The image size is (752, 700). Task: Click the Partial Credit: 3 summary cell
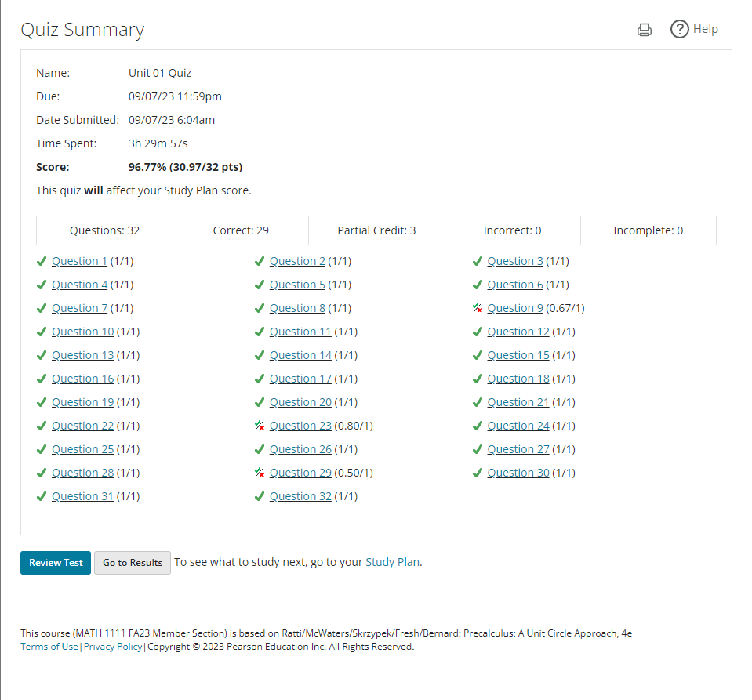point(376,230)
